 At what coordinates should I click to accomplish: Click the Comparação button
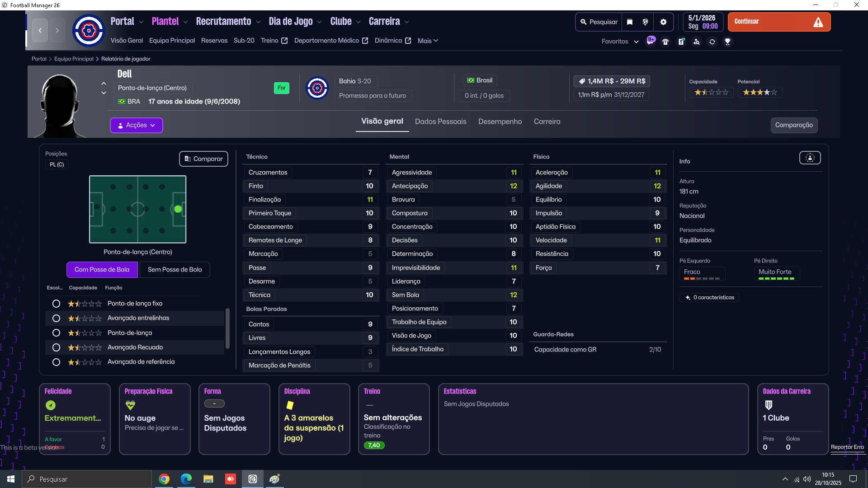(x=793, y=125)
